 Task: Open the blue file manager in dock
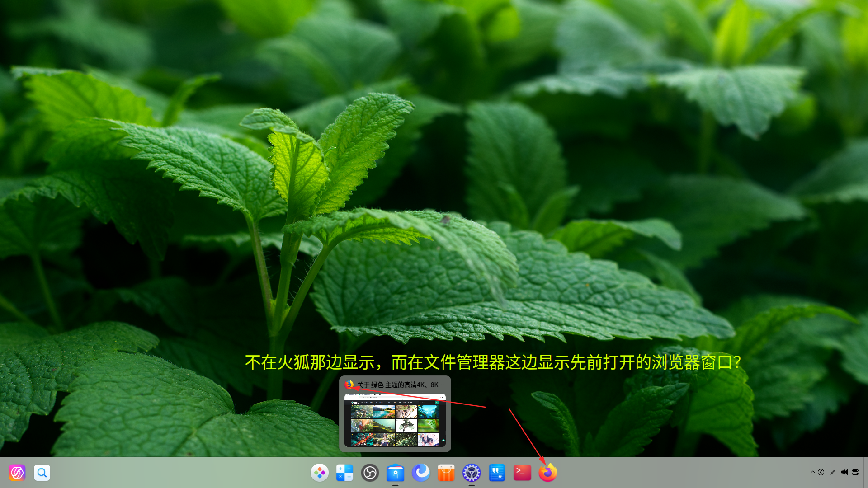tap(396, 473)
